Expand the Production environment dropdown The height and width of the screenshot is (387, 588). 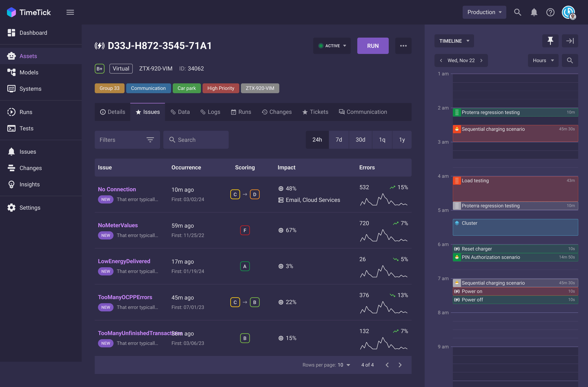484,12
